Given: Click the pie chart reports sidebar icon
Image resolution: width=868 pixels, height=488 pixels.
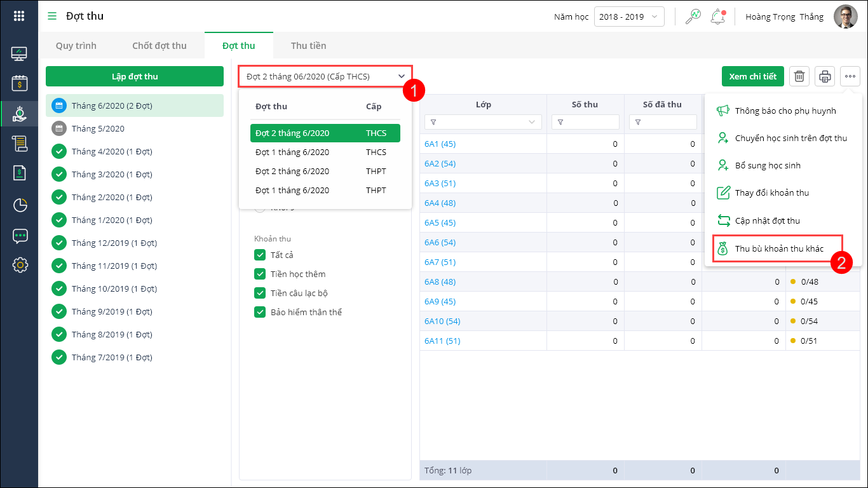Looking at the screenshot, I should 20,205.
